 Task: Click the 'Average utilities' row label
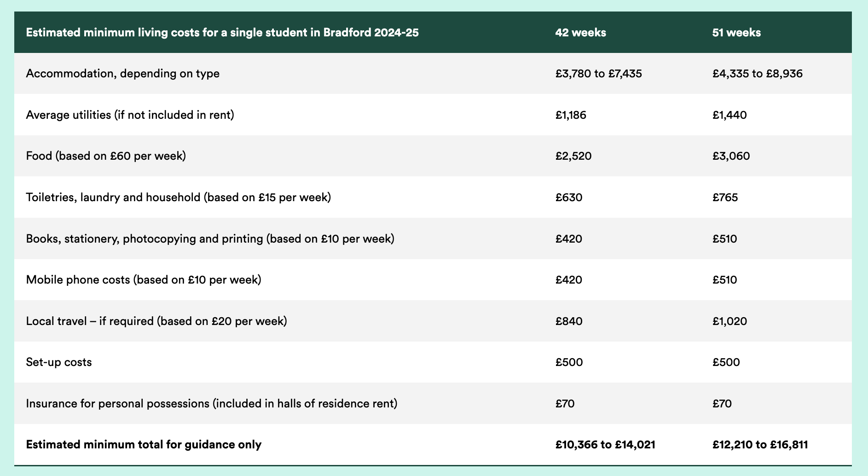coord(130,115)
